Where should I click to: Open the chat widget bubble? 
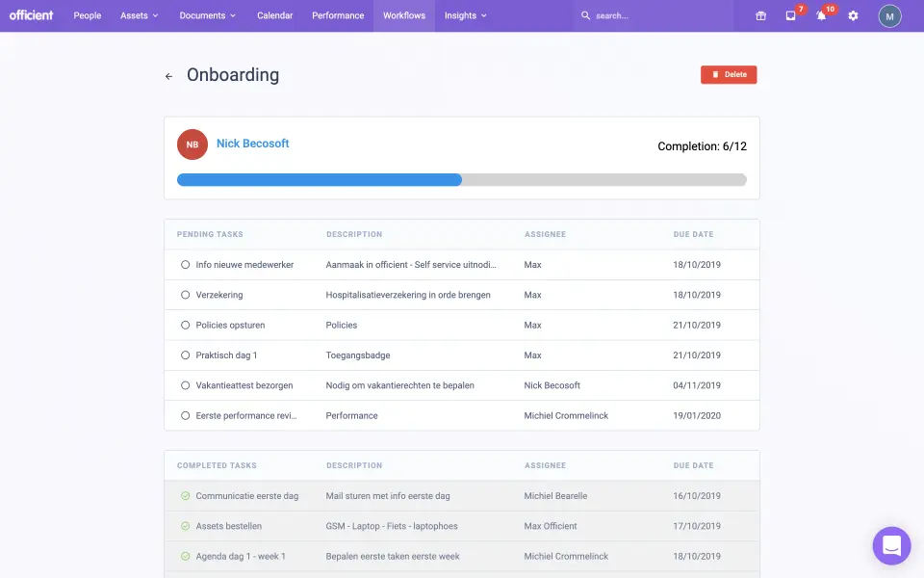point(891,545)
